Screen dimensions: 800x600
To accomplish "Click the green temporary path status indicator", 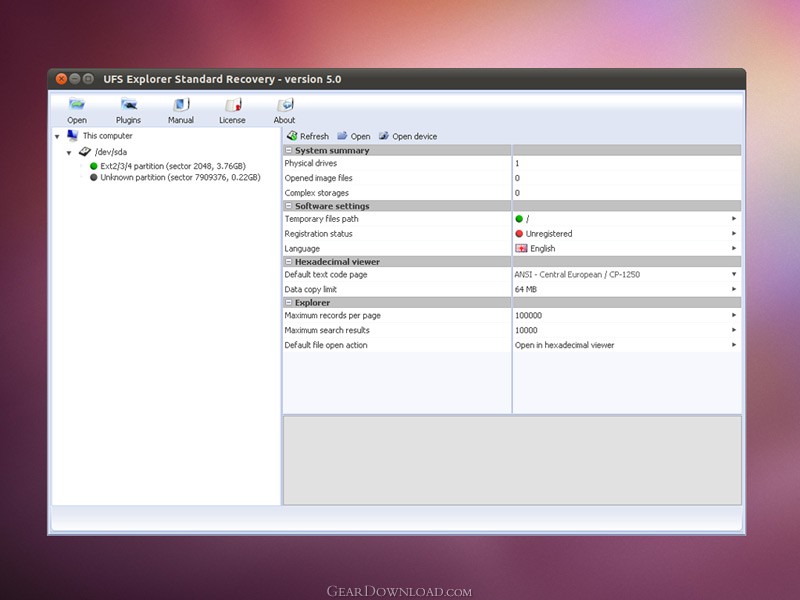I will 519,219.
